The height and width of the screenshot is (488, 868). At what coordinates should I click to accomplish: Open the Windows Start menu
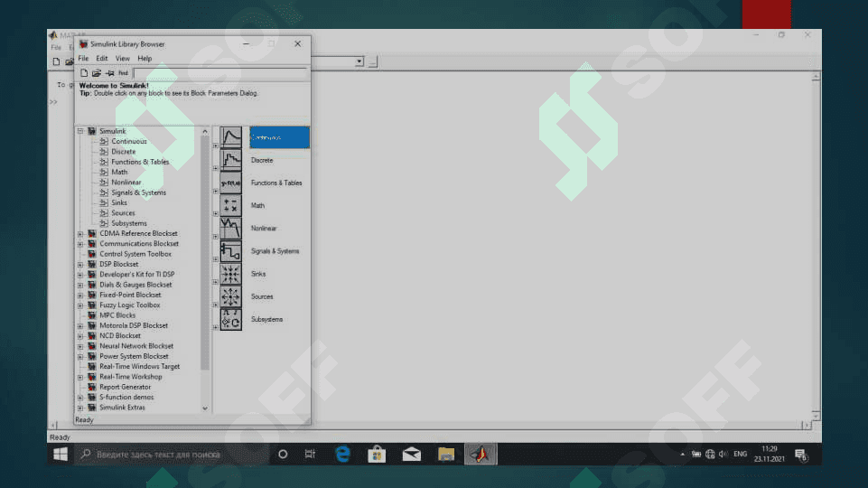point(61,455)
